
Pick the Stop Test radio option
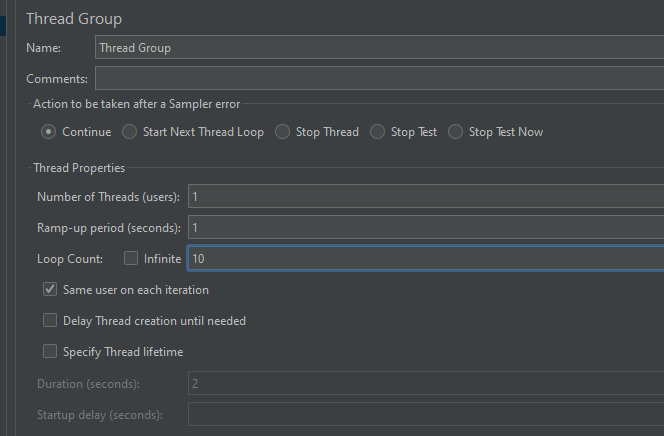point(378,132)
